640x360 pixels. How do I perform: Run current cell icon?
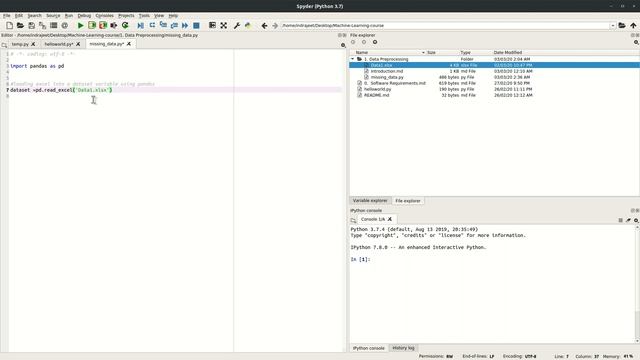[x=92, y=25]
